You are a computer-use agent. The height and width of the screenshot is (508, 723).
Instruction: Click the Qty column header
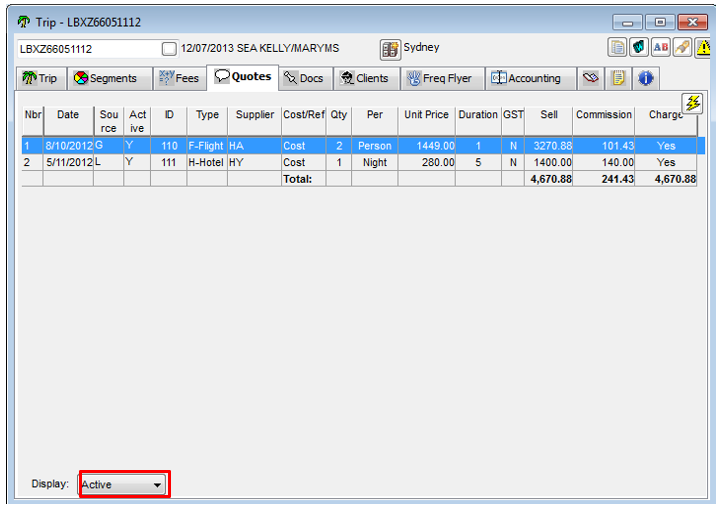click(x=338, y=121)
